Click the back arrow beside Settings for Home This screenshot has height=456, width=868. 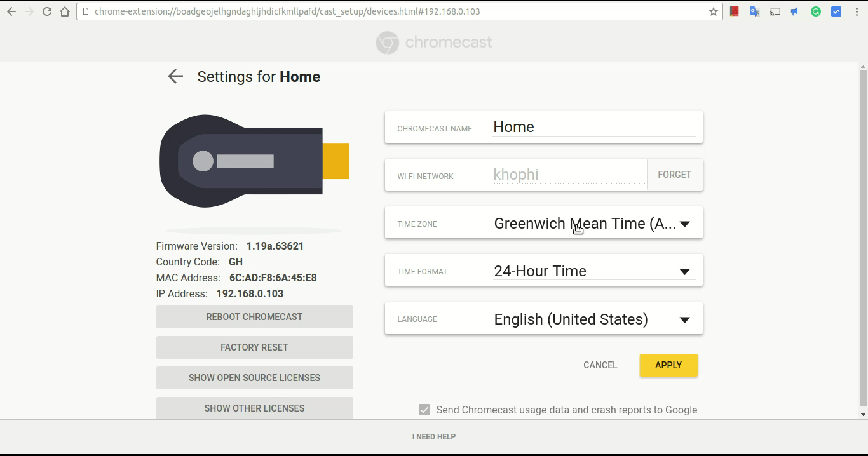pos(175,77)
